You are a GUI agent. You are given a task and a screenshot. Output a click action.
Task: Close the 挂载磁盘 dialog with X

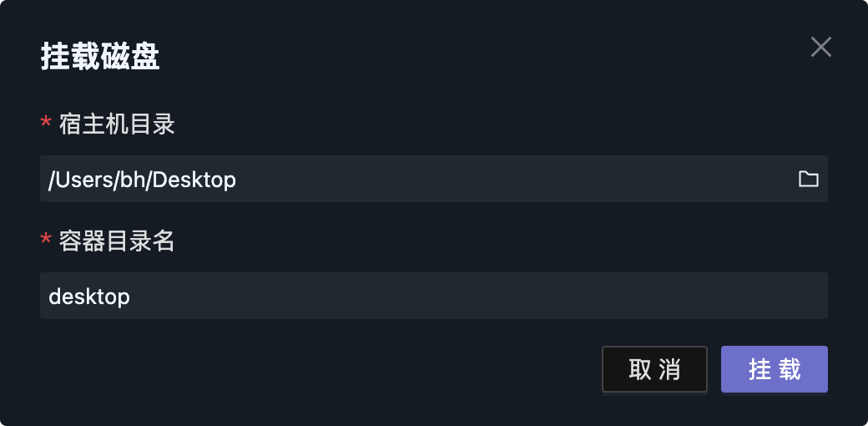(x=821, y=48)
